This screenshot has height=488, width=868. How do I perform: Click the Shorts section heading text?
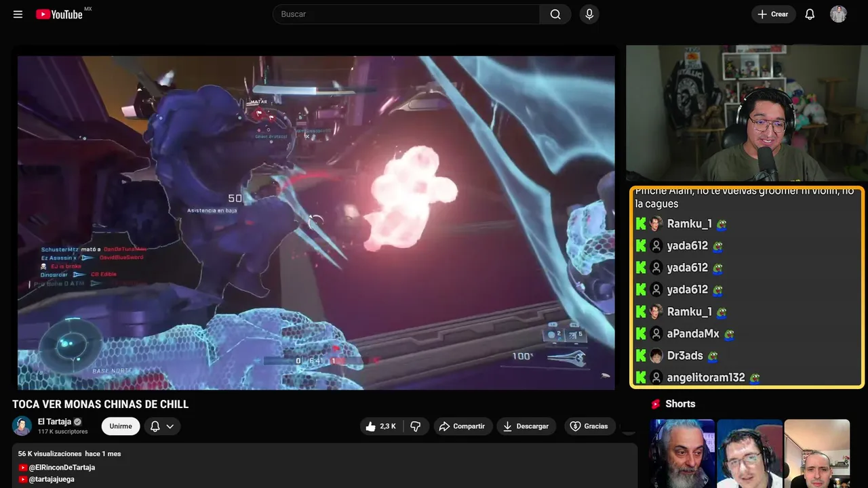click(x=680, y=404)
